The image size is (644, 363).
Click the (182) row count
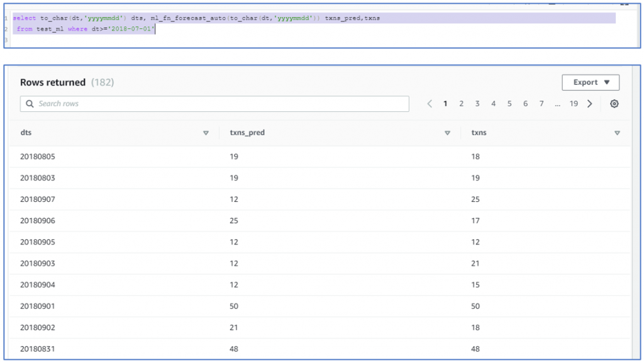tap(103, 82)
